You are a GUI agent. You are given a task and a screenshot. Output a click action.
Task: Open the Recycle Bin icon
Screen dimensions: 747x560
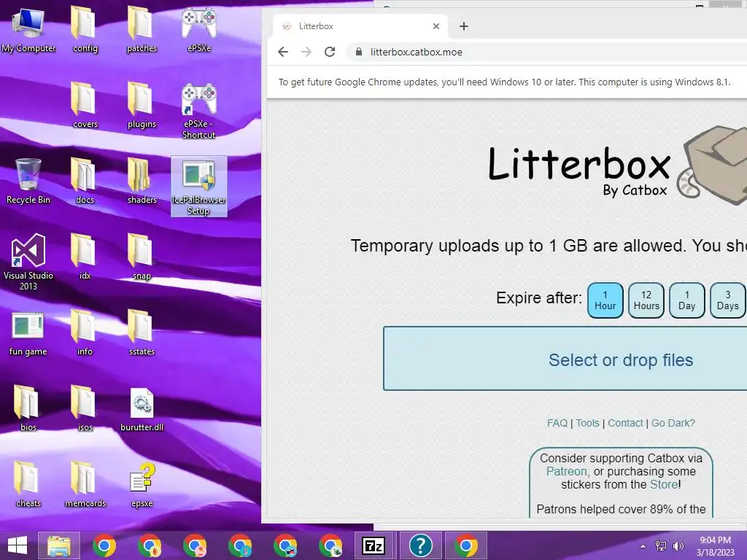pos(28,181)
